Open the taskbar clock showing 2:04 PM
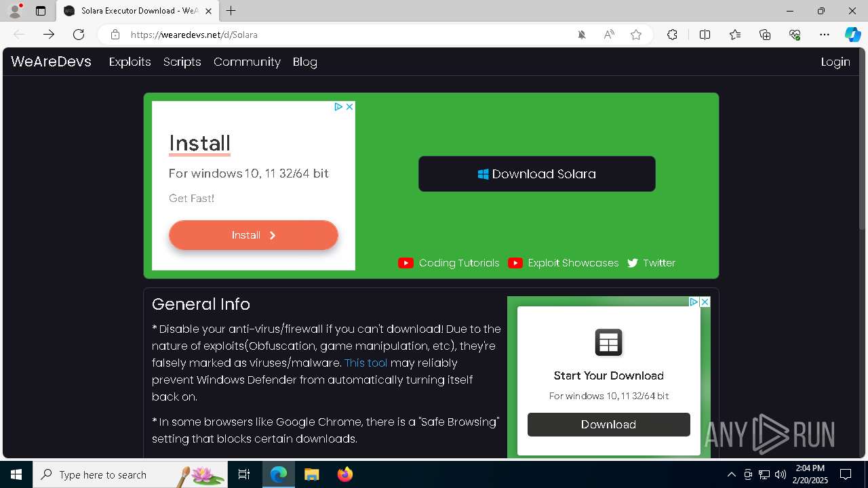The height and width of the screenshot is (488, 868). (x=810, y=474)
